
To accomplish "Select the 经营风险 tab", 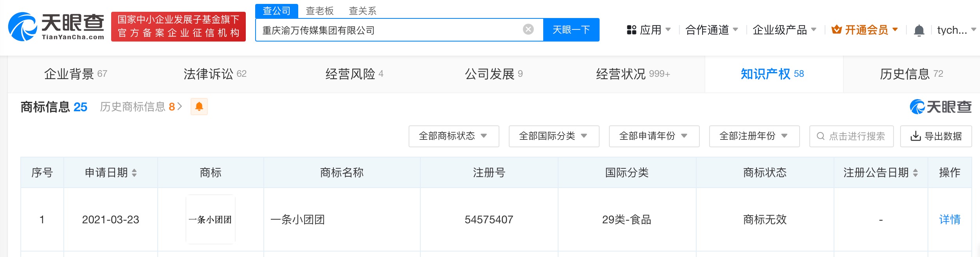I will point(354,74).
